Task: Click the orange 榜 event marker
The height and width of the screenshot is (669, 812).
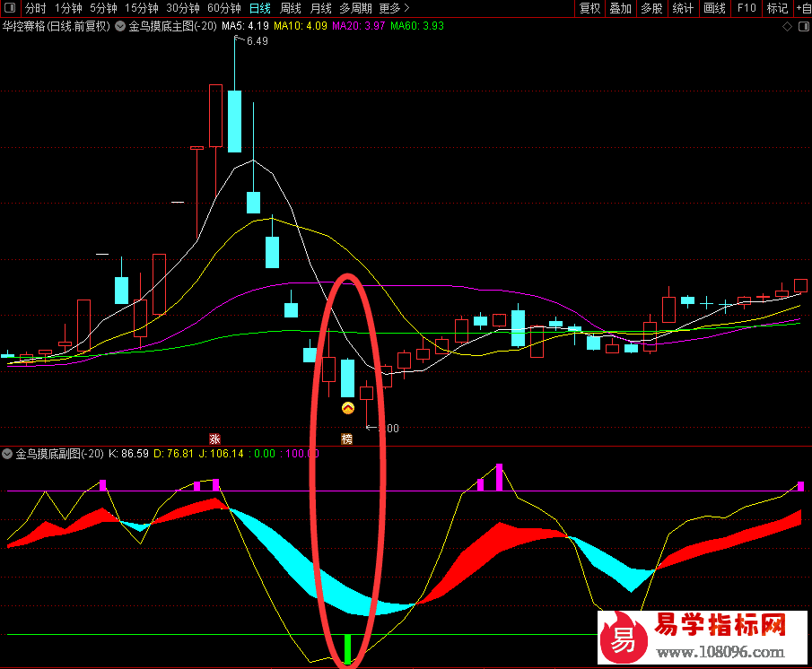Action: tap(346, 439)
